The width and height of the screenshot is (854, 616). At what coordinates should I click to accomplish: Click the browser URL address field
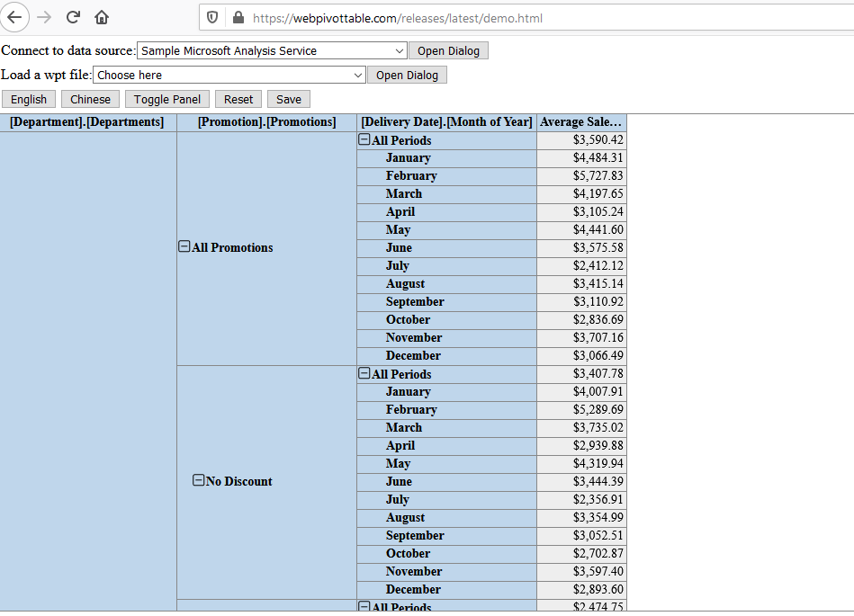(540, 17)
